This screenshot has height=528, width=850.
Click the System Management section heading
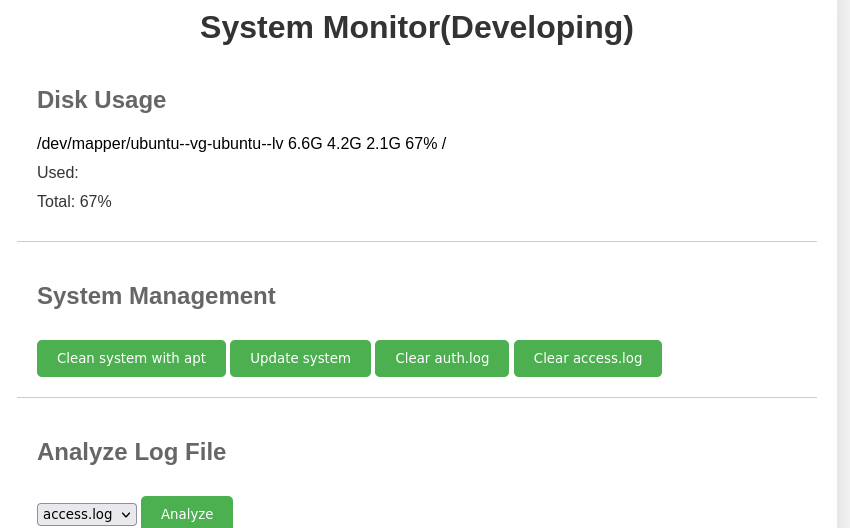(156, 296)
